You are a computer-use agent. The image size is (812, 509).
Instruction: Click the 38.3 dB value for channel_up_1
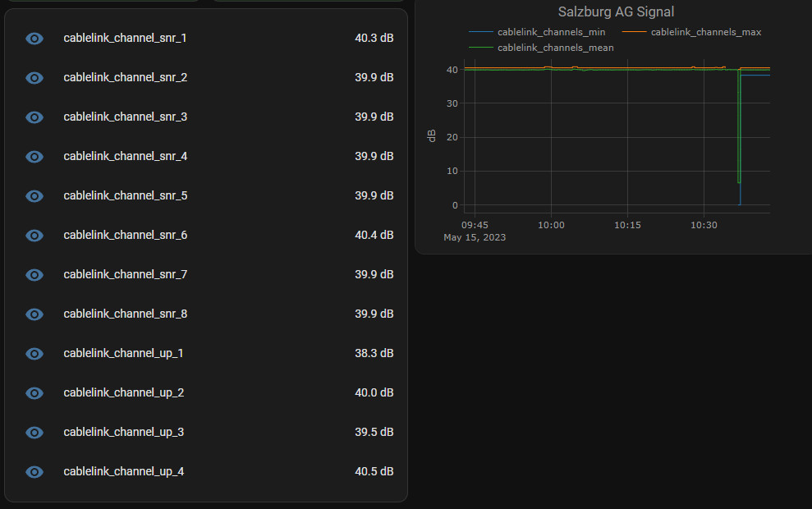pyautogui.click(x=374, y=354)
